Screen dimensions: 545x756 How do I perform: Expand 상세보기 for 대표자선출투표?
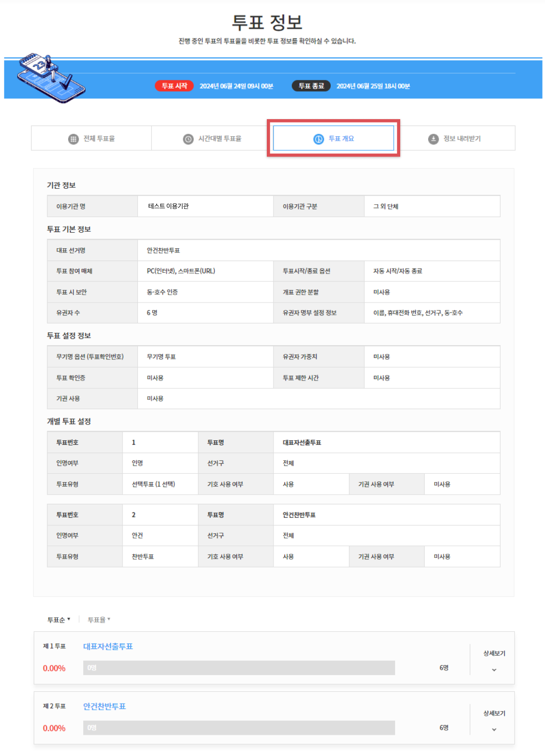[494, 653]
